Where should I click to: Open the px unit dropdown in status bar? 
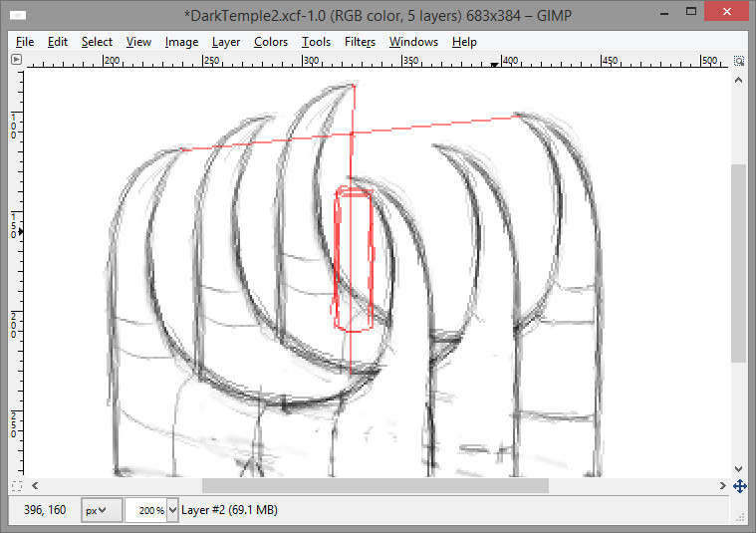pyautogui.click(x=102, y=510)
